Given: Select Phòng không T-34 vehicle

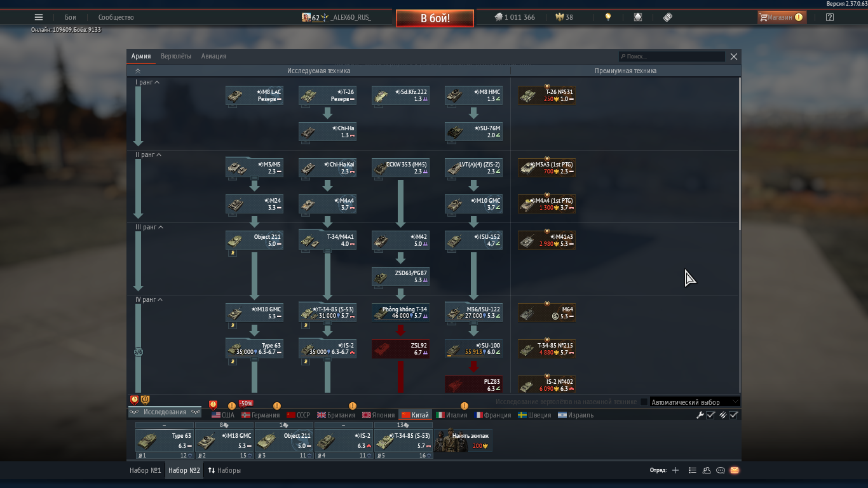Looking at the screenshot, I should (400, 313).
